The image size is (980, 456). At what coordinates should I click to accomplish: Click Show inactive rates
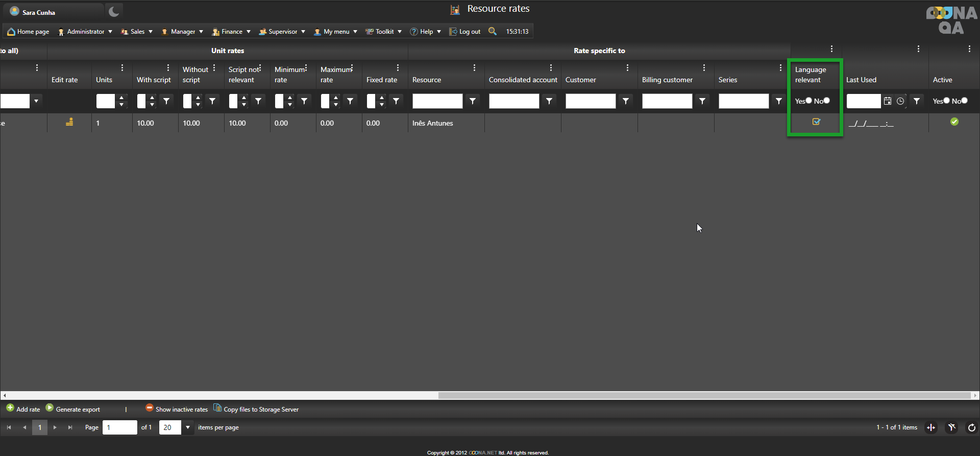(177, 409)
